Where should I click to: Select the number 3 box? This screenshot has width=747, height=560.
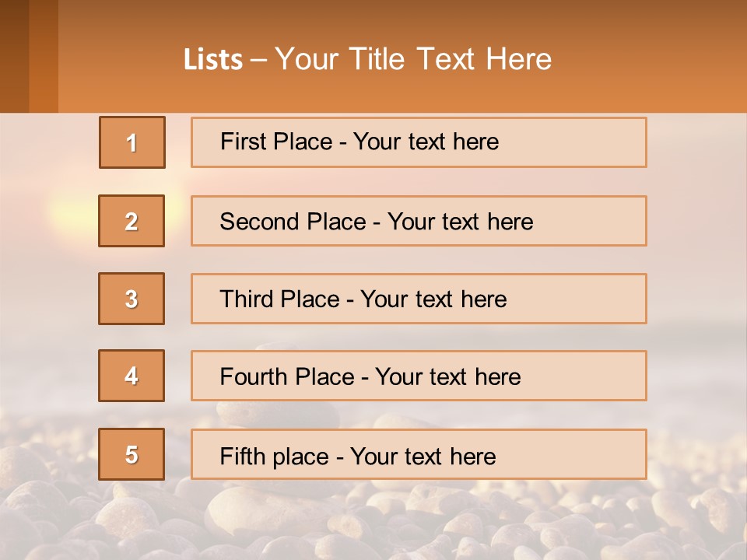click(x=132, y=299)
